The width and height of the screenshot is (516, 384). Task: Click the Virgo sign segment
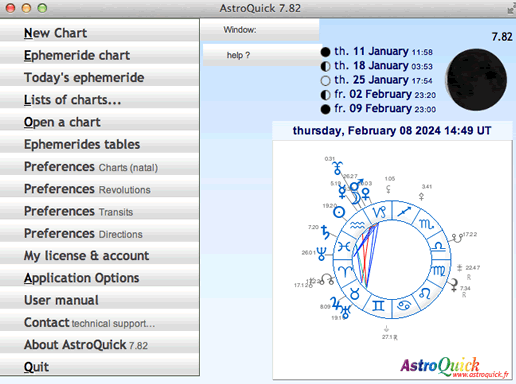[439, 271]
